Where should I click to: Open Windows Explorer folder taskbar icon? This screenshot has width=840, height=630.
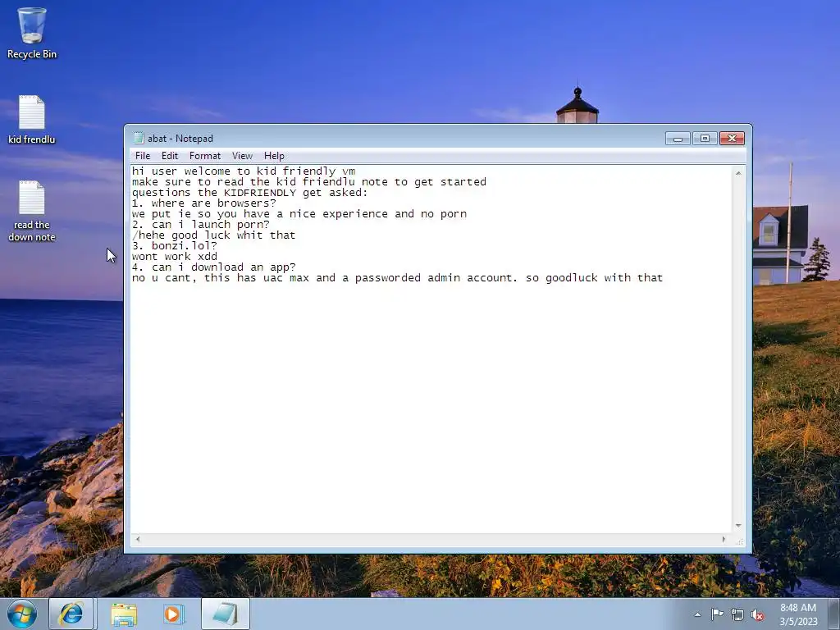point(124,614)
